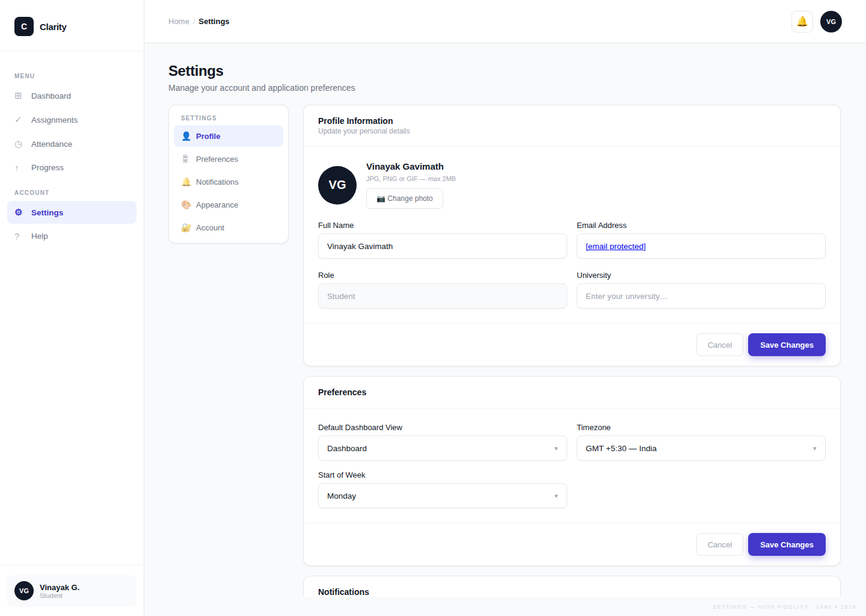866x616 pixels.
Task: Save Changes in Profile Information card
Action: [x=786, y=345]
